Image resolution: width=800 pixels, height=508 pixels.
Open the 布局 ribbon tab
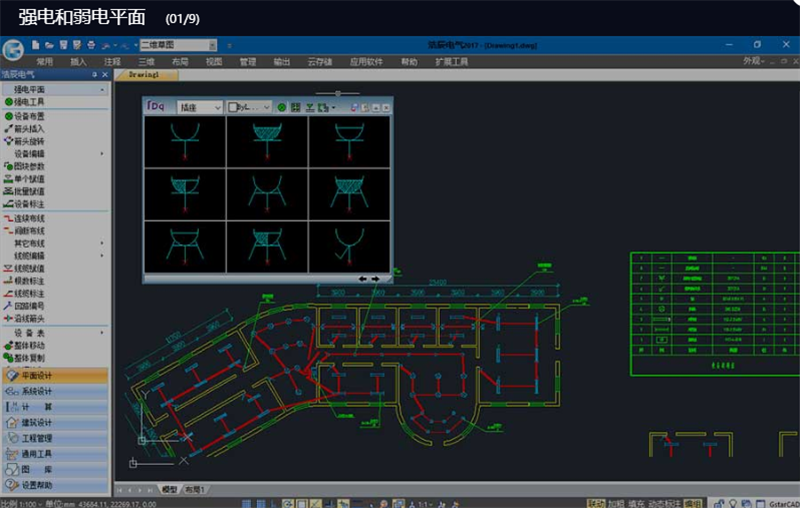pos(180,62)
